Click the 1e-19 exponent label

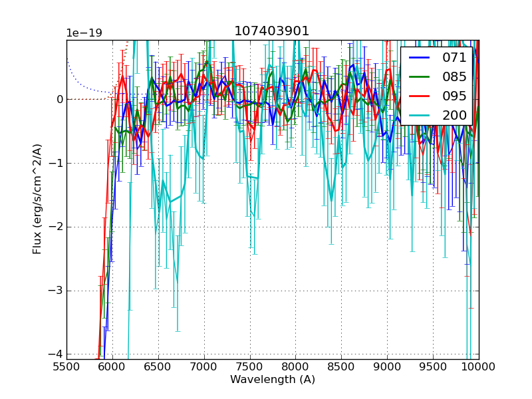click(84, 33)
